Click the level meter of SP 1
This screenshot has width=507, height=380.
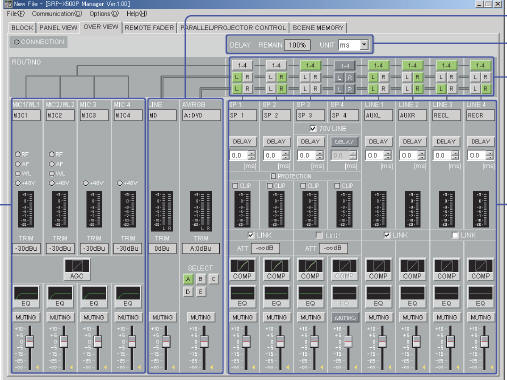click(242, 209)
